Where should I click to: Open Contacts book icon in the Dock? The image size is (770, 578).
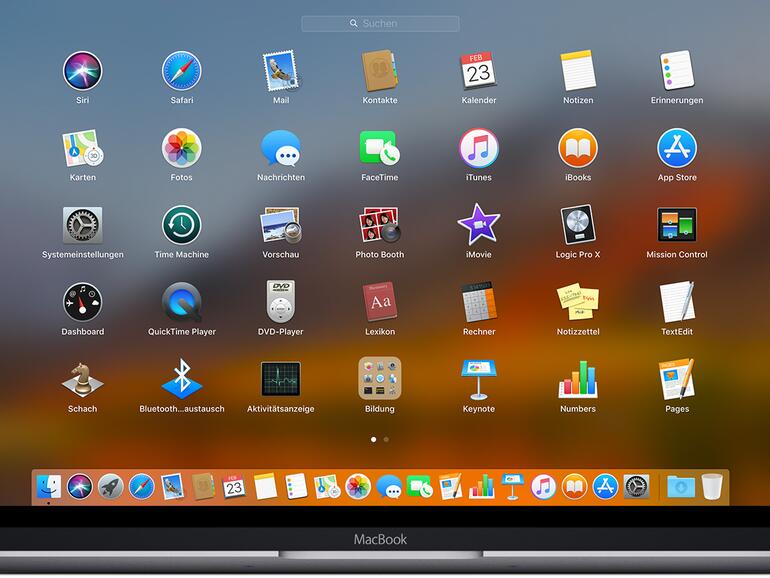coord(203,487)
